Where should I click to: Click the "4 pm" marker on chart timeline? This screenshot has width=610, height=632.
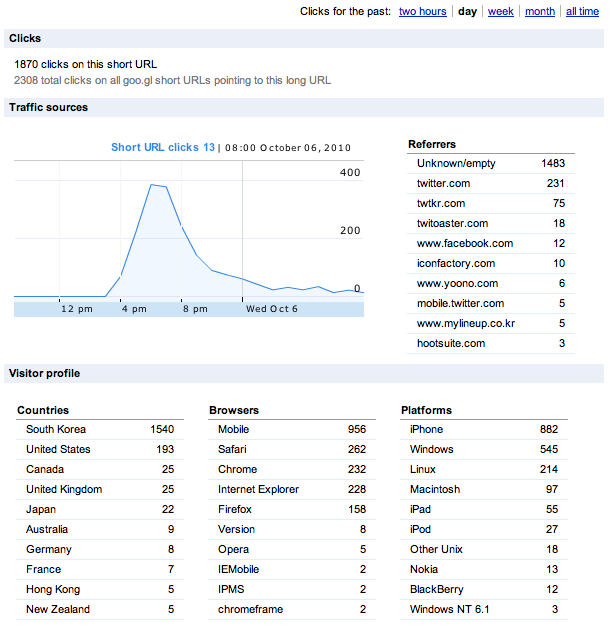coord(134,309)
